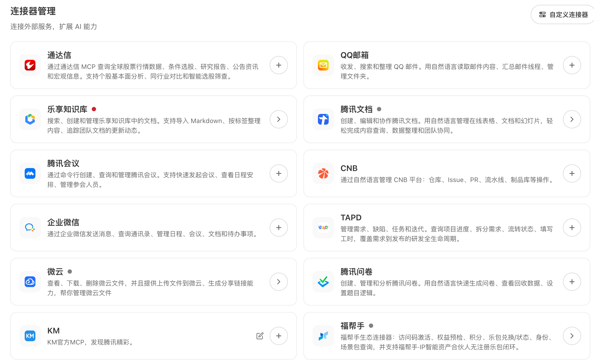The image size is (594, 364).
Task: Click the TAPD title text
Action: click(x=351, y=218)
